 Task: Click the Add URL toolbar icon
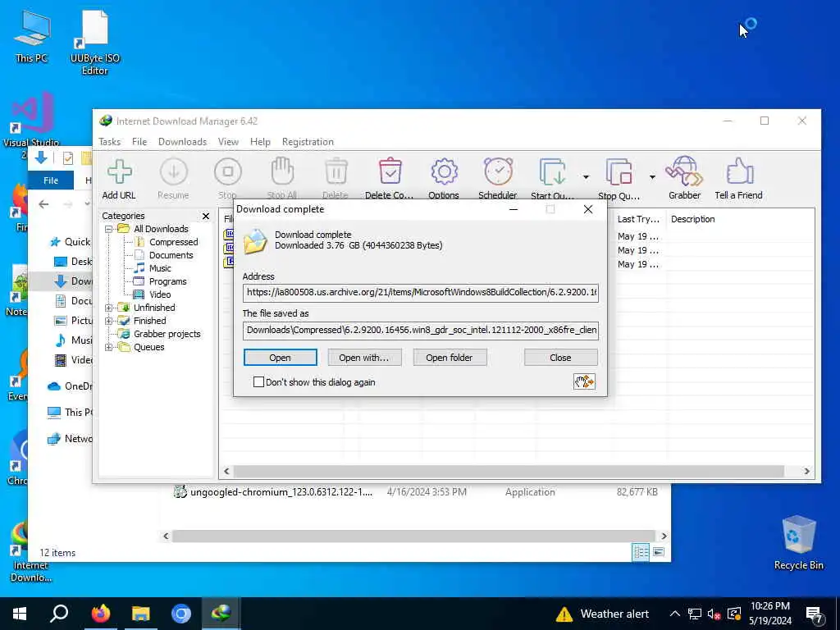coord(120,172)
